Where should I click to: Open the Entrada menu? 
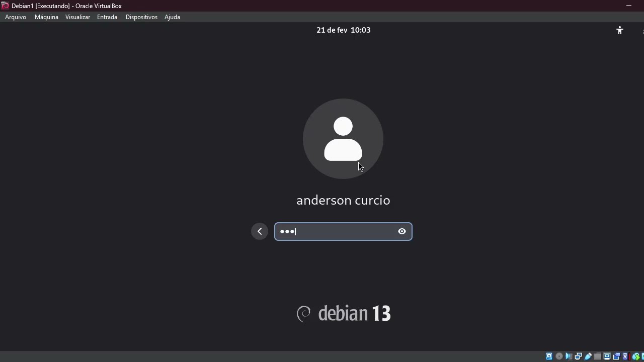coord(107,17)
